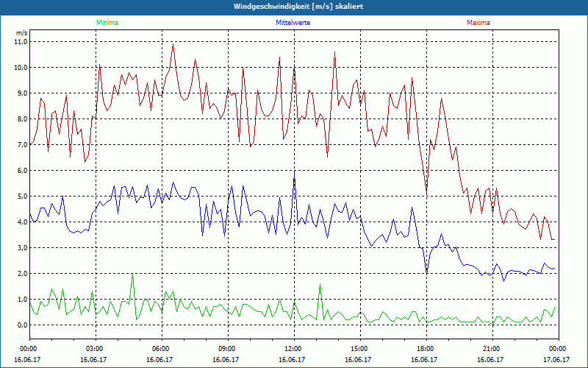588x368 pixels.
Task: Select the 11,0 y-axis label
Action: [x=21, y=42]
